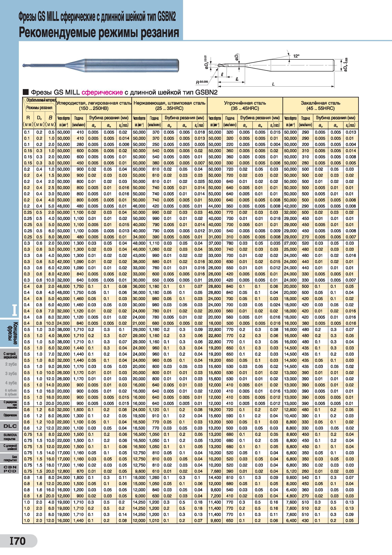Click the 'B (мм)' column header
392x555 pixels.
pos(50,121)
